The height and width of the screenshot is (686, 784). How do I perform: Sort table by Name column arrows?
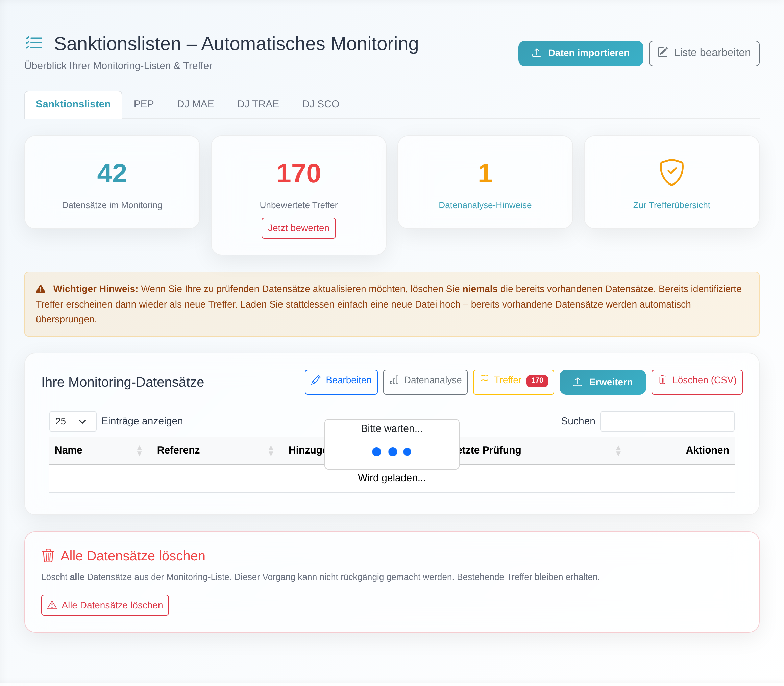[x=139, y=451]
